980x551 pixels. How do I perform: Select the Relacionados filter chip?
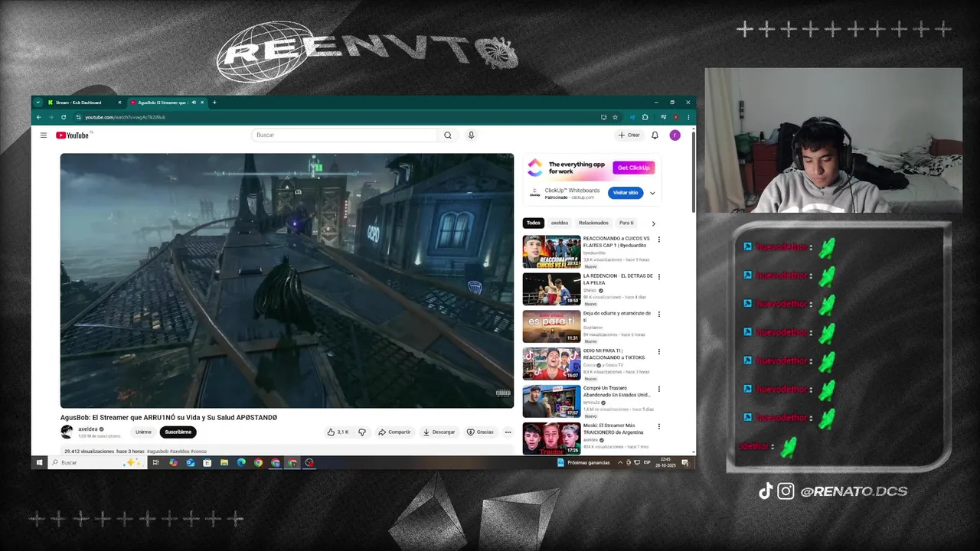click(x=593, y=223)
